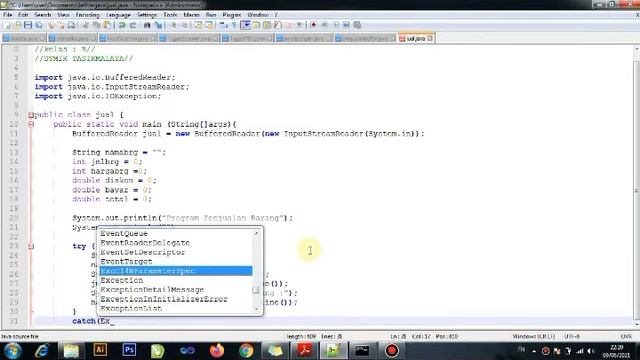Open the Search menu
The image size is (640, 360).
(42, 15)
